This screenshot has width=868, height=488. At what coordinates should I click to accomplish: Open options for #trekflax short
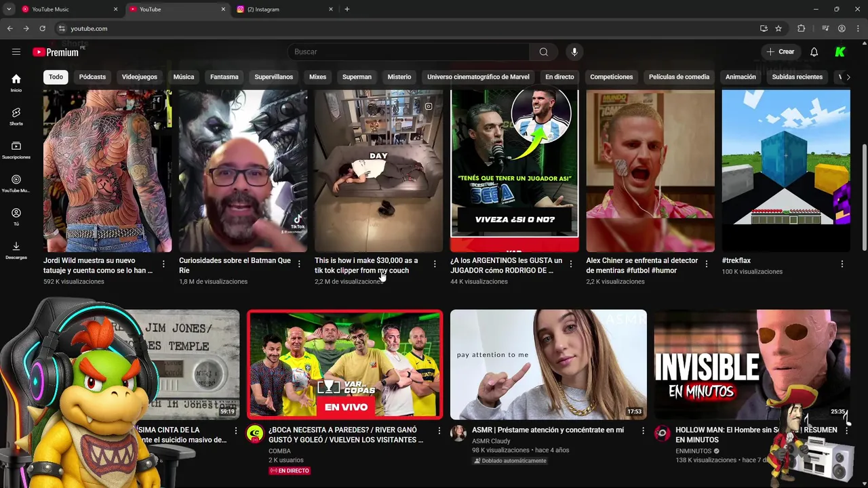pyautogui.click(x=842, y=264)
